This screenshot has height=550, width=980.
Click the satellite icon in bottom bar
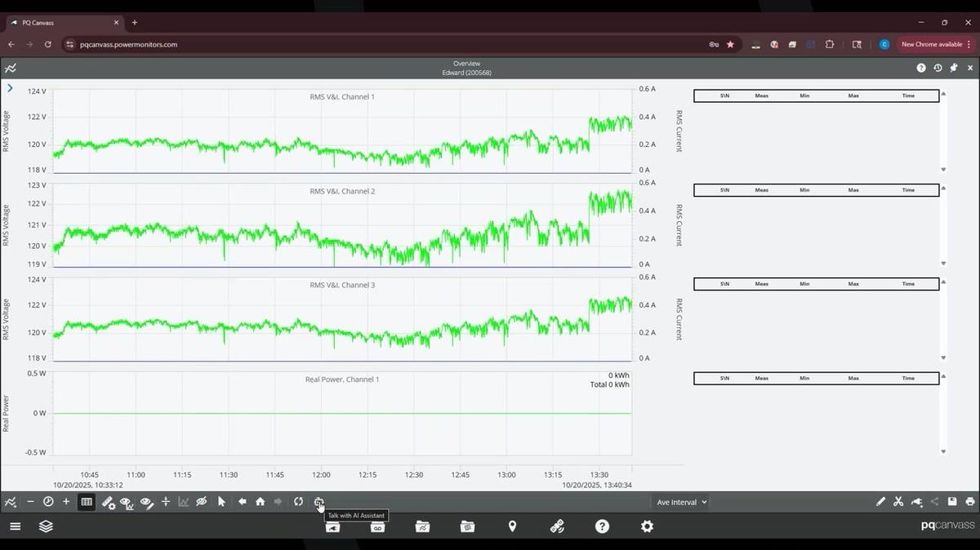click(x=557, y=526)
